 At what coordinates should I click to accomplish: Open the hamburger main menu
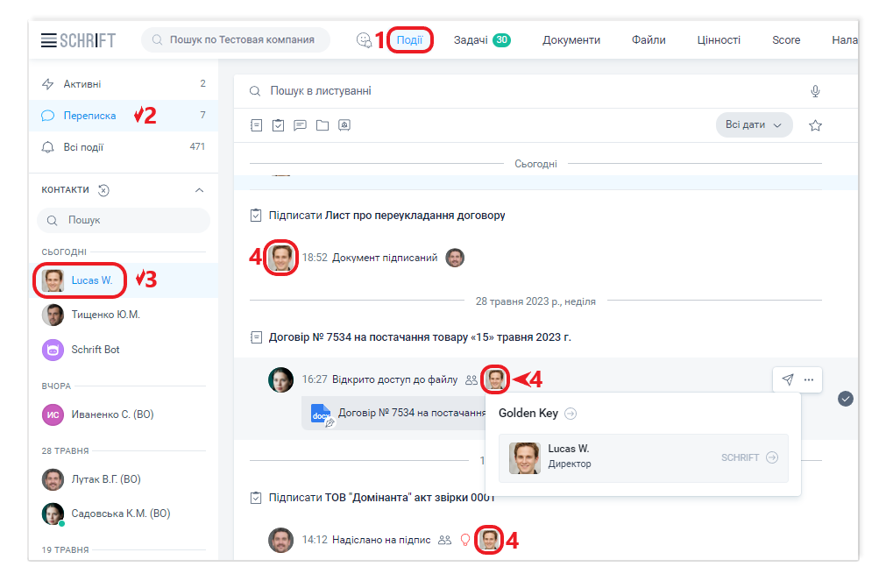click(48, 40)
